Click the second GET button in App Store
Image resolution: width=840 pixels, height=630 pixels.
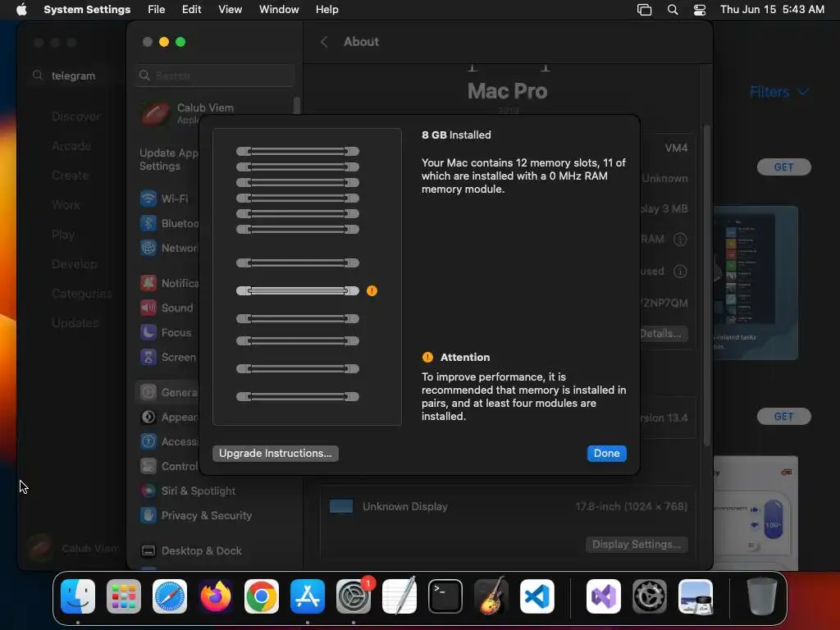click(x=783, y=417)
